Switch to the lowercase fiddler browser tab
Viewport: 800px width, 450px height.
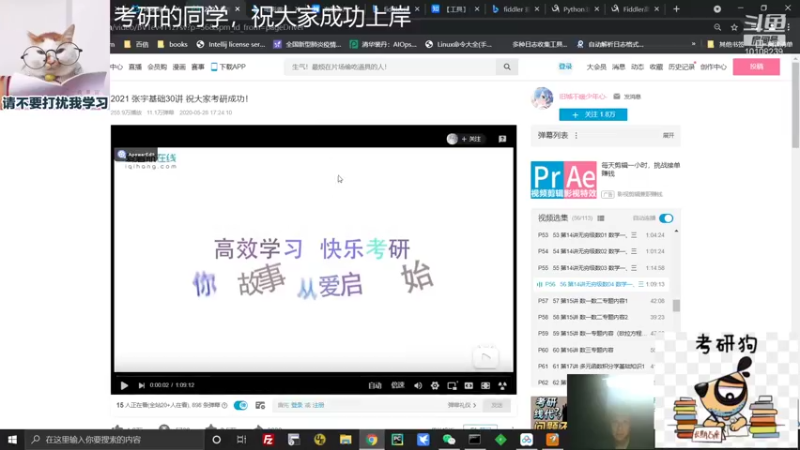coord(515,9)
